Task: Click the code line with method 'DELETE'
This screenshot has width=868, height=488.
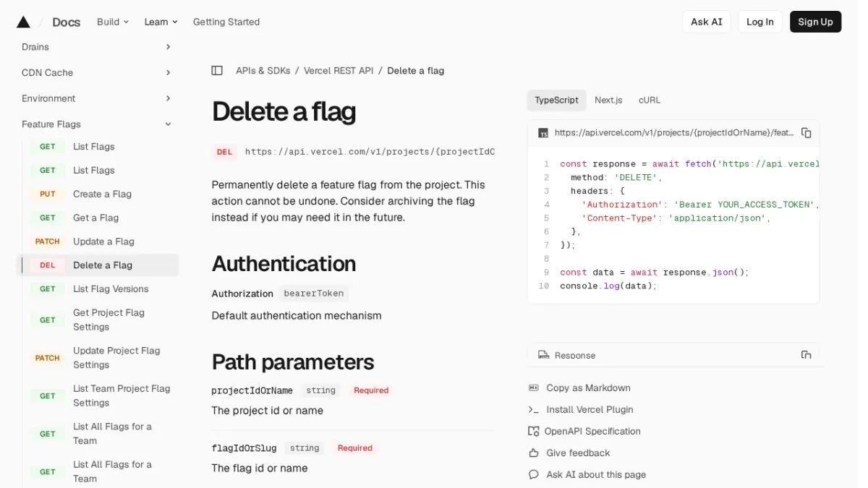Action: 616,178
